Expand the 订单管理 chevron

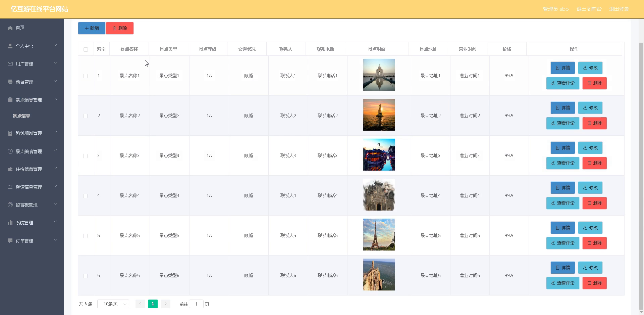pos(55,240)
